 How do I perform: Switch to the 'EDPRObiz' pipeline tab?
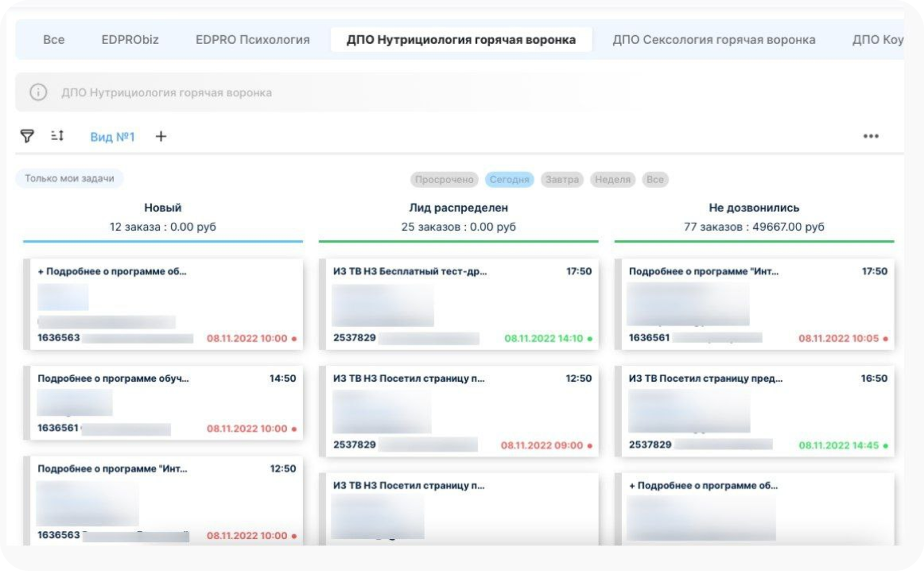coord(130,39)
